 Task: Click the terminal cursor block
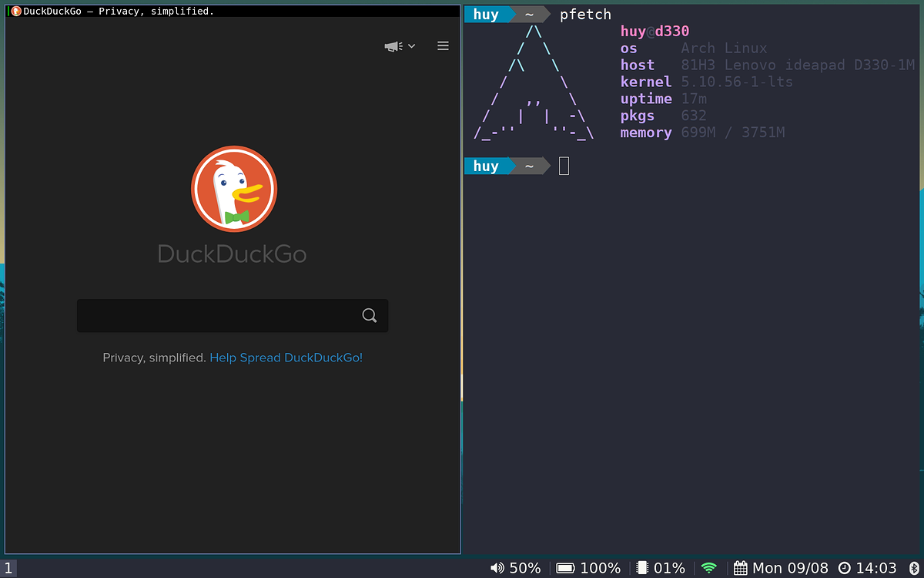564,166
